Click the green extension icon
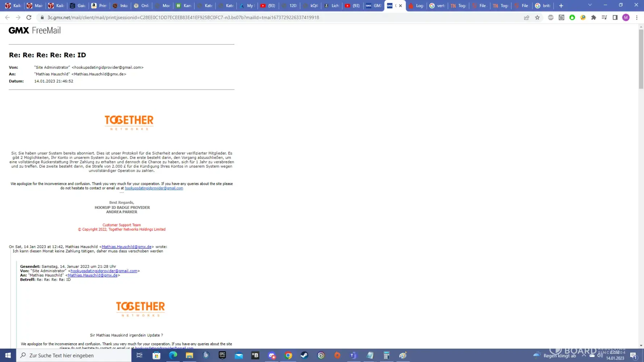 [572, 17]
